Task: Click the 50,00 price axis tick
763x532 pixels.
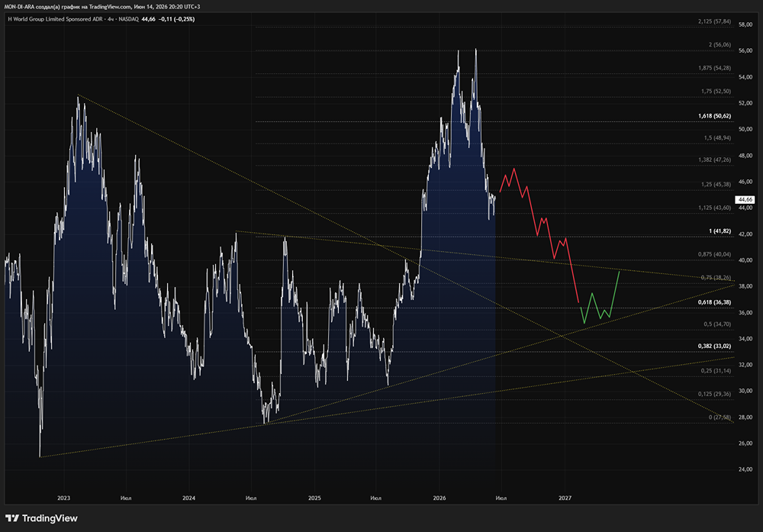Action: [745, 129]
